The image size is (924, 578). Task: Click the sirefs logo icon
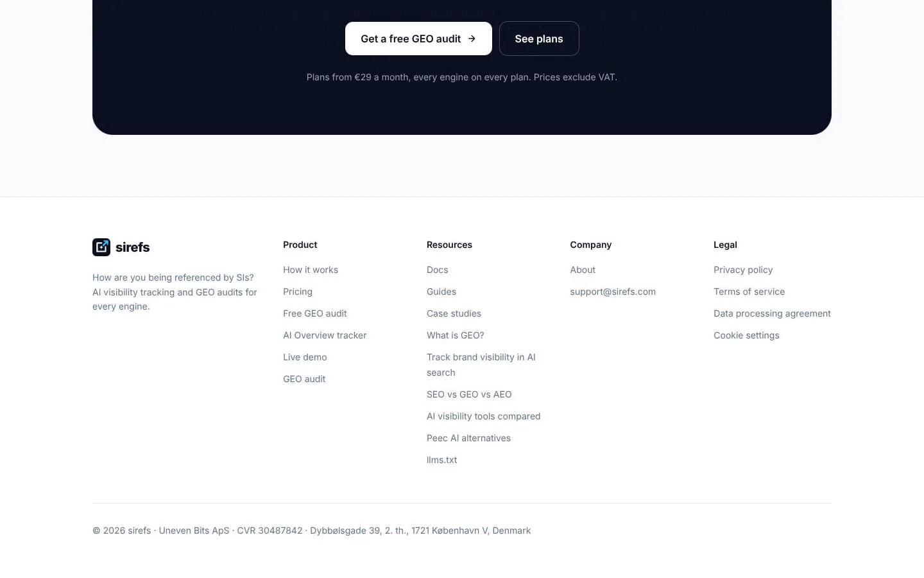point(101,247)
